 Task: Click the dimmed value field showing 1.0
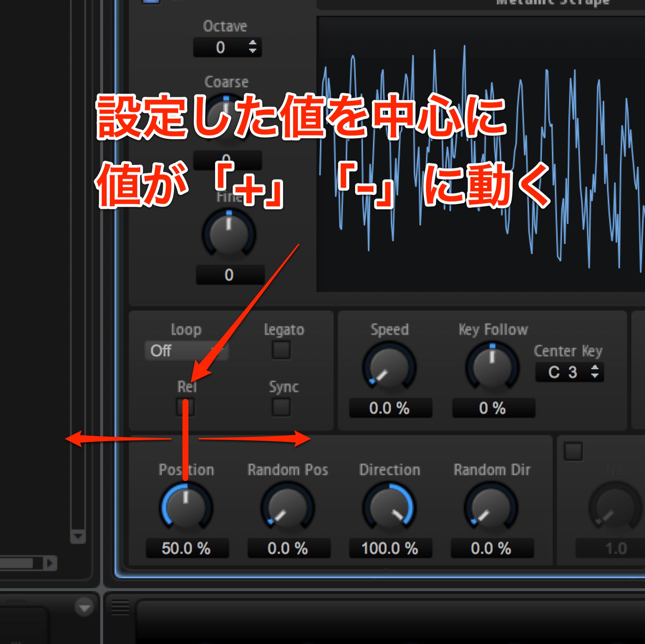610,548
